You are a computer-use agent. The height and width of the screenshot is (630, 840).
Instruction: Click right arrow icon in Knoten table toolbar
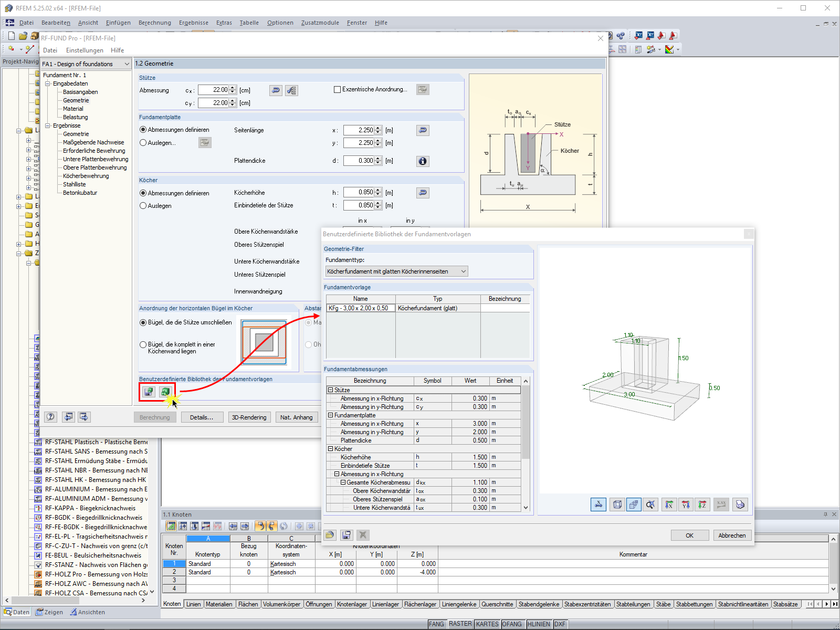pos(245,526)
